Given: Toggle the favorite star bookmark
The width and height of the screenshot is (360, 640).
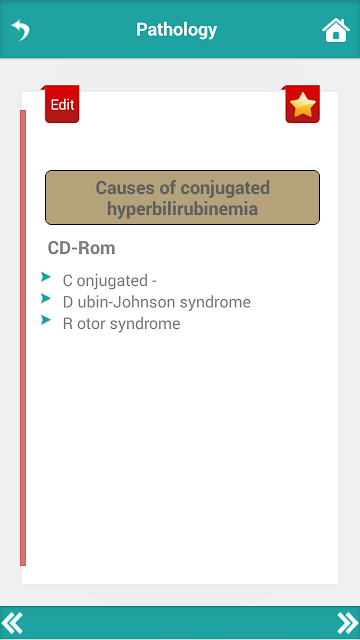Looking at the screenshot, I should pos(302,104).
